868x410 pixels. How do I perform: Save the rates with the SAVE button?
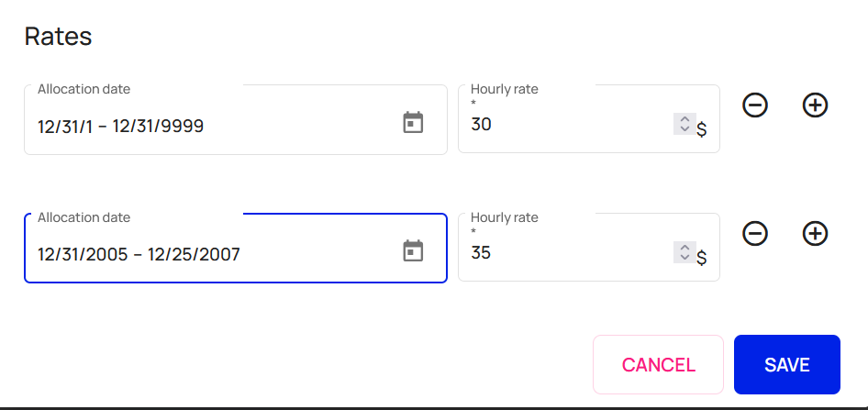click(x=786, y=364)
